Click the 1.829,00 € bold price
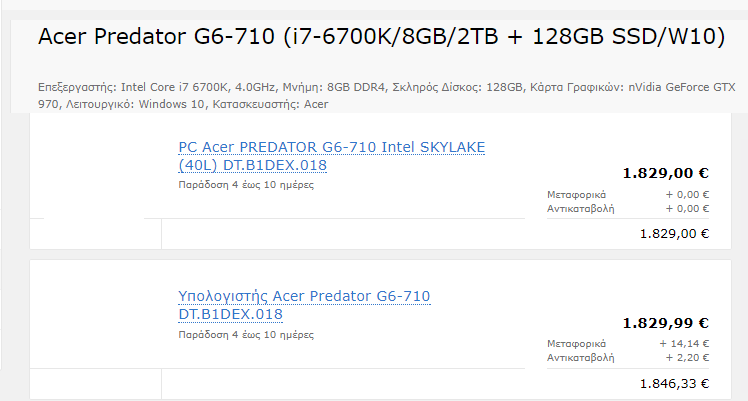The height and width of the screenshot is (401, 748). tap(665, 173)
